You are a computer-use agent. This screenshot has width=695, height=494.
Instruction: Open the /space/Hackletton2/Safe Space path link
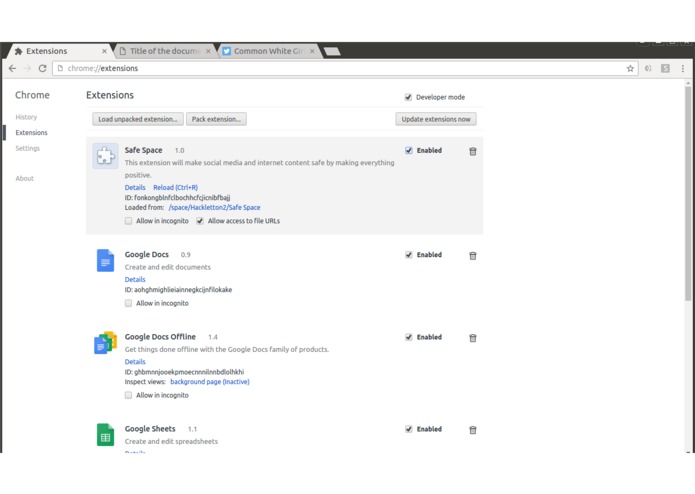[x=215, y=207]
